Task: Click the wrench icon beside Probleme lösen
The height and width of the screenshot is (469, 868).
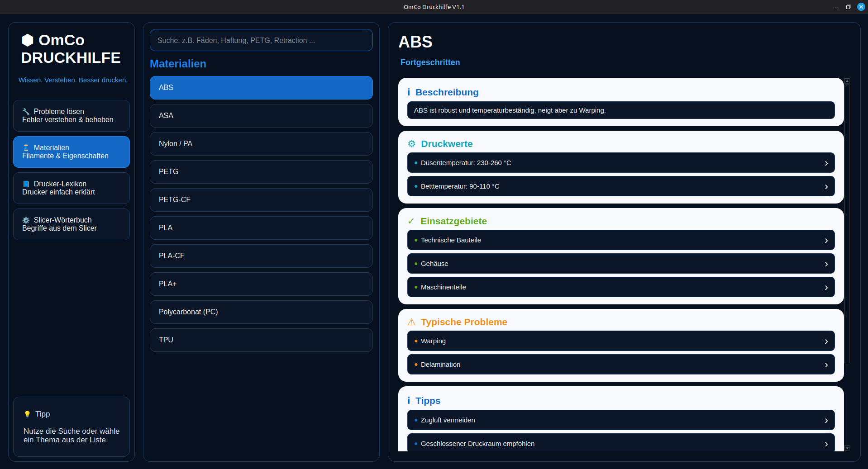Action: pos(26,112)
